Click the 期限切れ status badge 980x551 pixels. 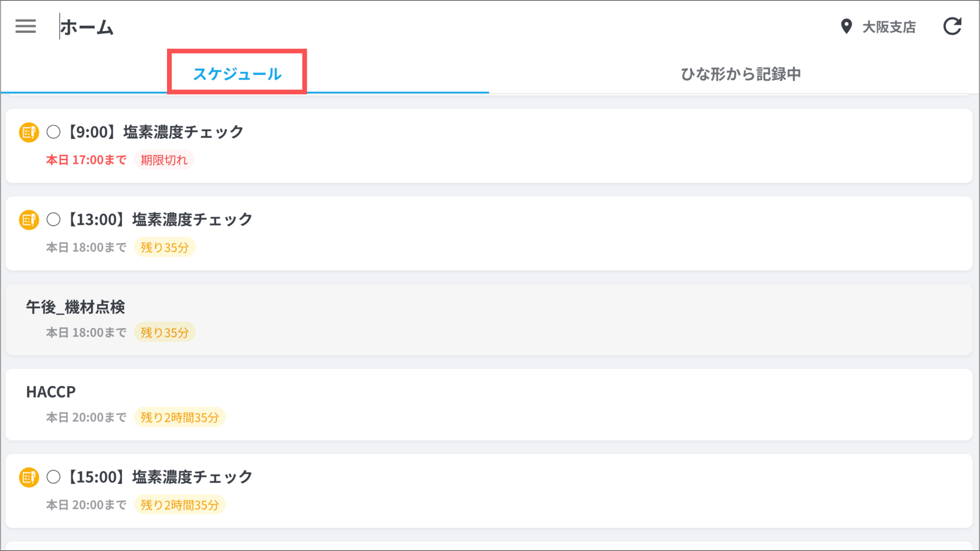tap(164, 160)
